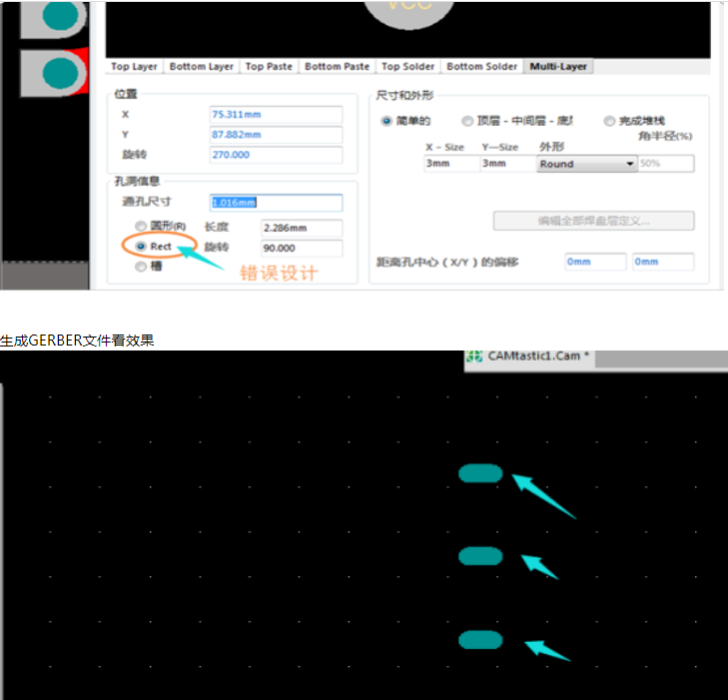
Task: Click the CAMtastic1.Cam document tab icon
Action: (x=476, y=356)
